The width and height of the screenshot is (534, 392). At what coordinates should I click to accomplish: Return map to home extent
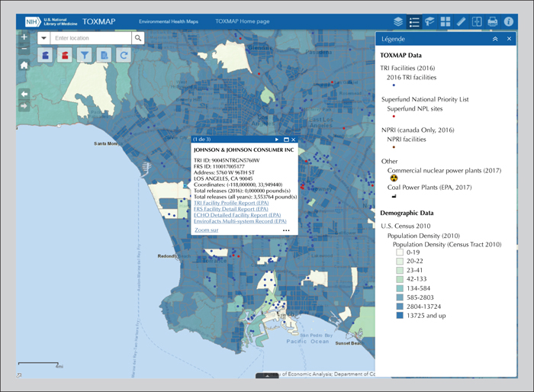pyautogui.click(x=24, y=65)
